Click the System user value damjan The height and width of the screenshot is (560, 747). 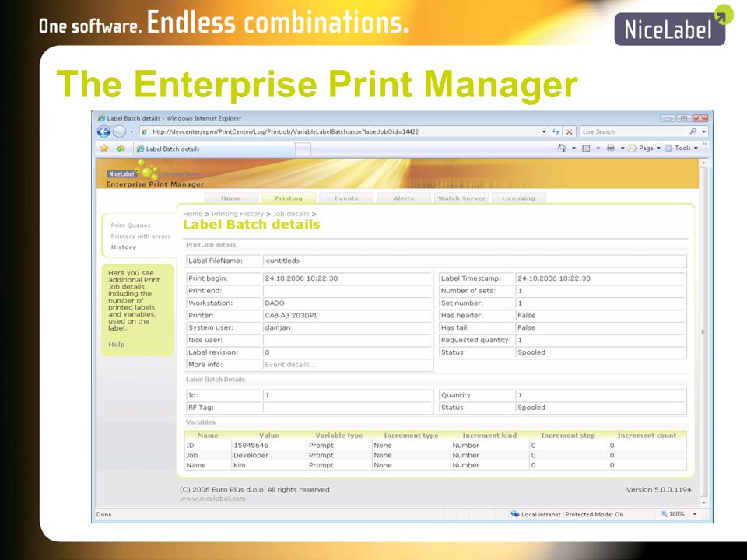click(277, 327)
